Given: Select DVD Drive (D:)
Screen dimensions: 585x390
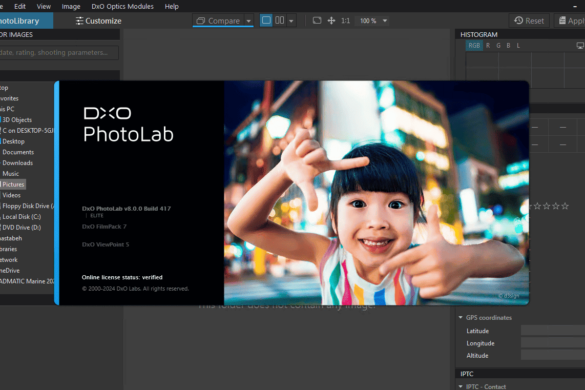Looking at the screenshot, I should (21, 228).
